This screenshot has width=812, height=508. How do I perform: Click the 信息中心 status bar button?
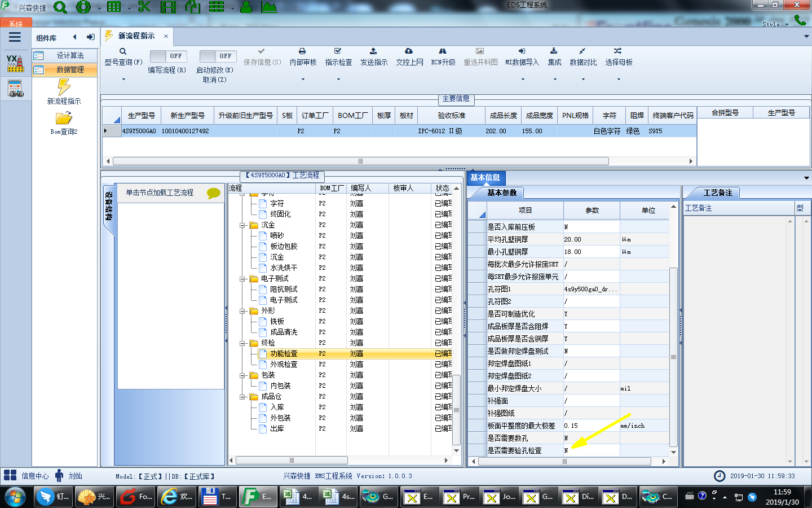[x=27, y=476]
